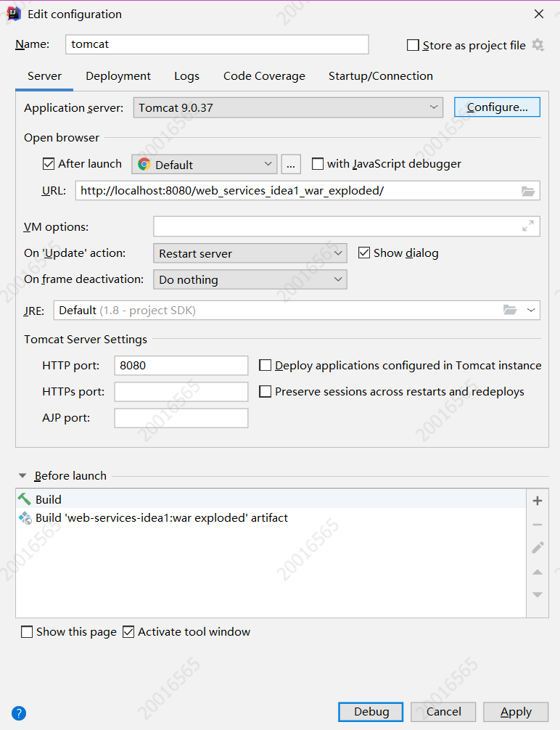Viewport: 560px width, 730px height.
Task: Open the Logs tab
Action: tap(186, 76)
